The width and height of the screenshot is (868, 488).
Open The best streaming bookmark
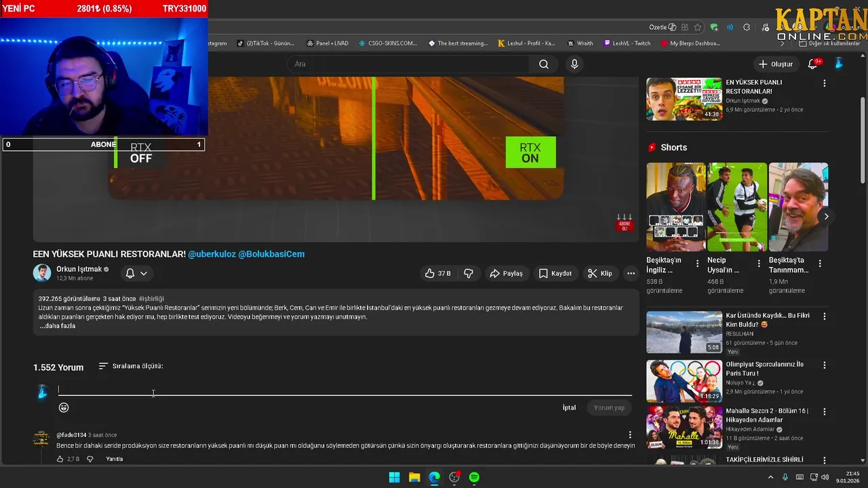coord(458,43)
